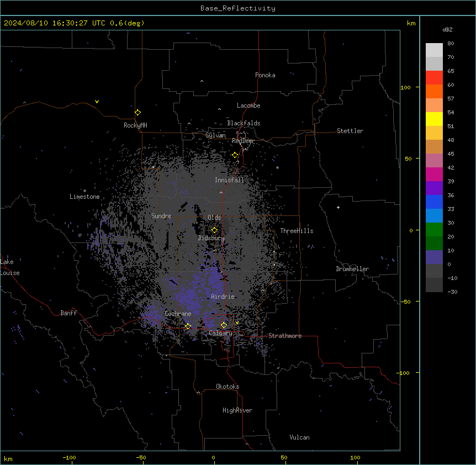This screenshot has width=476, height=465.
Task: Click the 45 value on the dBZ legend
Action: 451,154
